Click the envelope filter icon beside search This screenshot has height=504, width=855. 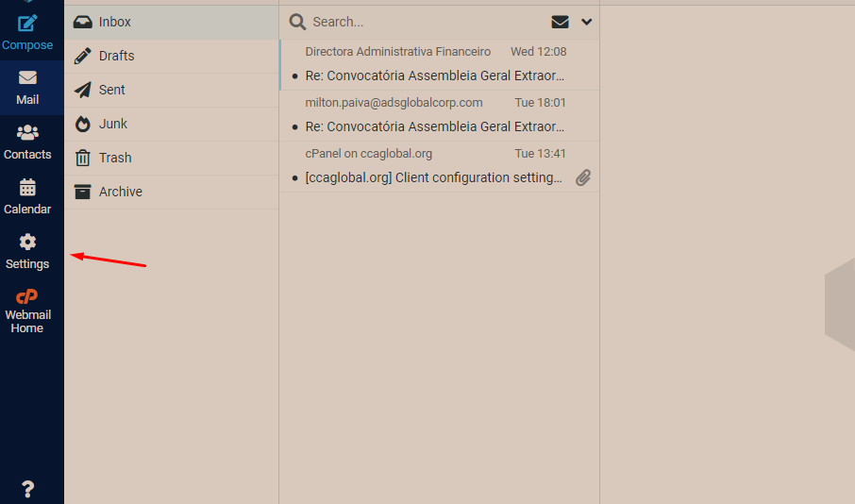click(x=560, y=22)
